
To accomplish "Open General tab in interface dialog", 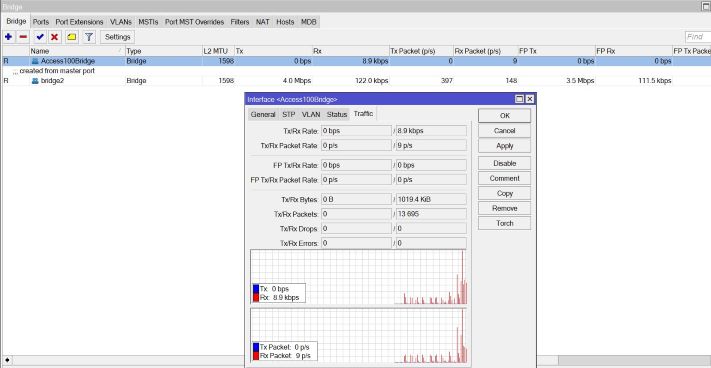I will coord(263,114).
